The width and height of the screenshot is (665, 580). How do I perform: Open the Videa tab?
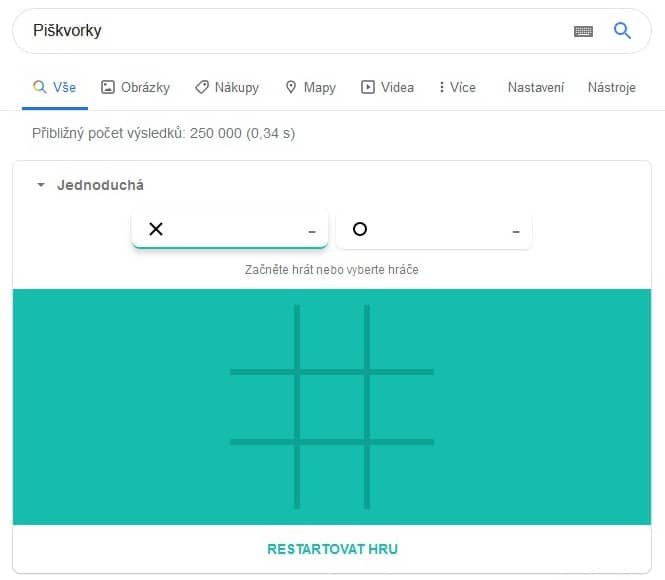click(x=387, y=87)
